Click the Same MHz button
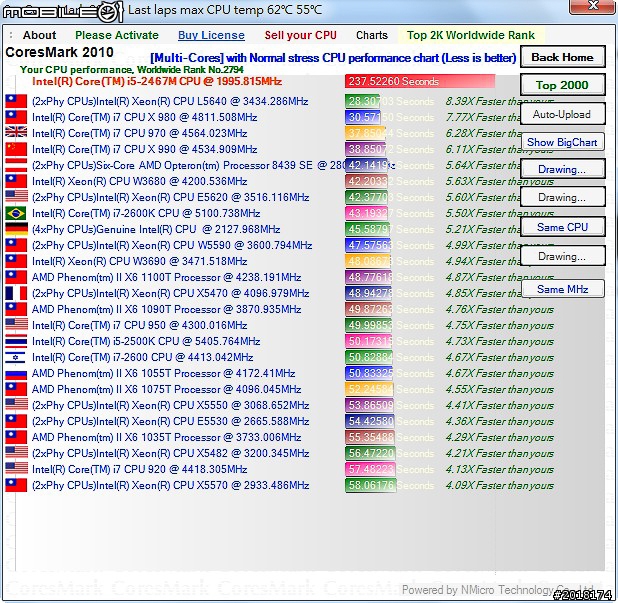Screen dimensions: 618x603 tap(562, 289)
